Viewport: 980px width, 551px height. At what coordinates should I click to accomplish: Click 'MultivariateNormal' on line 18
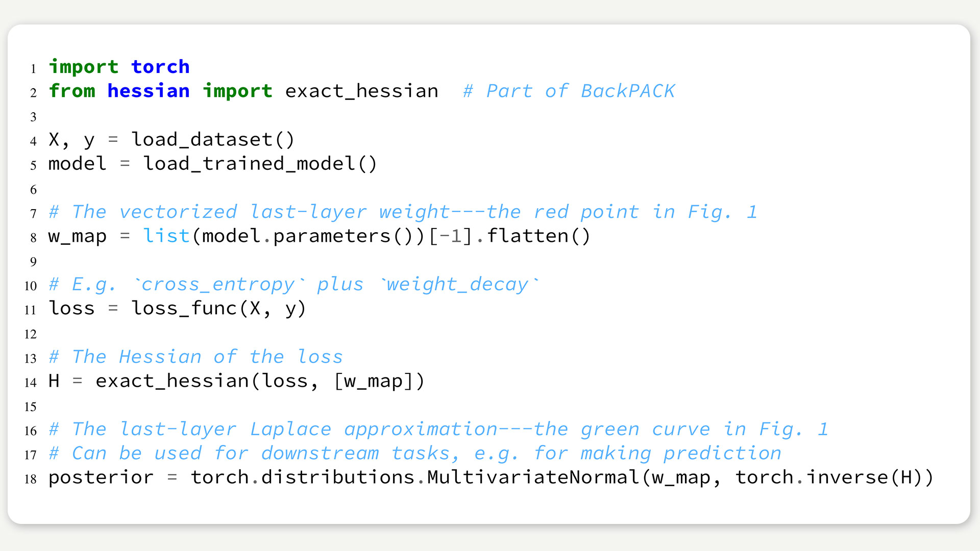point(533,478)
